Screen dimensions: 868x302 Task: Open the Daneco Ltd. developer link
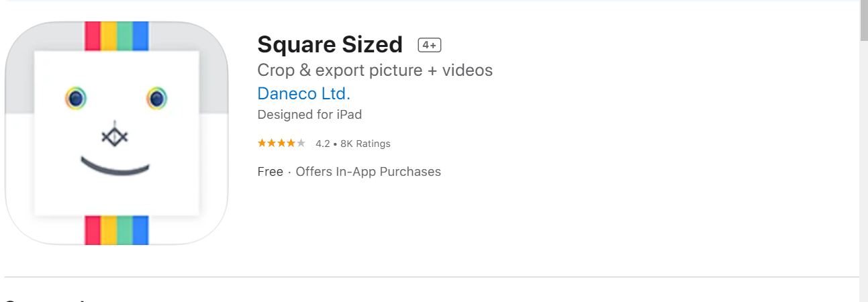tap(303, 93)
